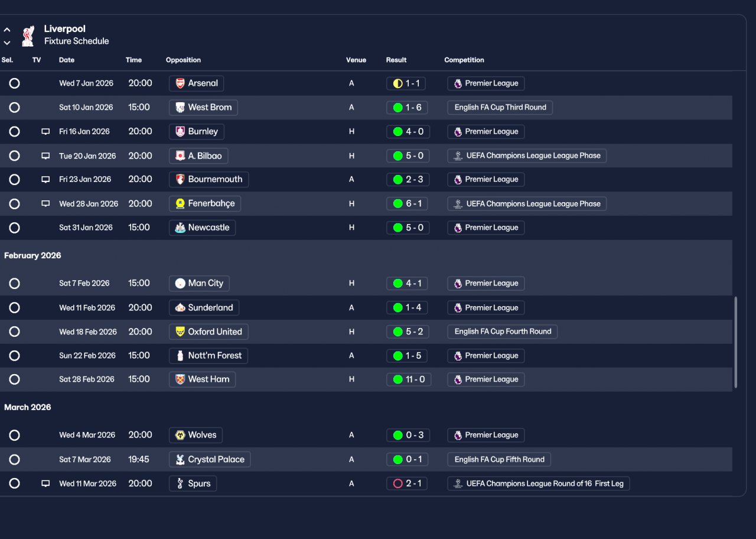
Task: Click the Crystal Palace club badge icon
Action: [x=180, y=460]
